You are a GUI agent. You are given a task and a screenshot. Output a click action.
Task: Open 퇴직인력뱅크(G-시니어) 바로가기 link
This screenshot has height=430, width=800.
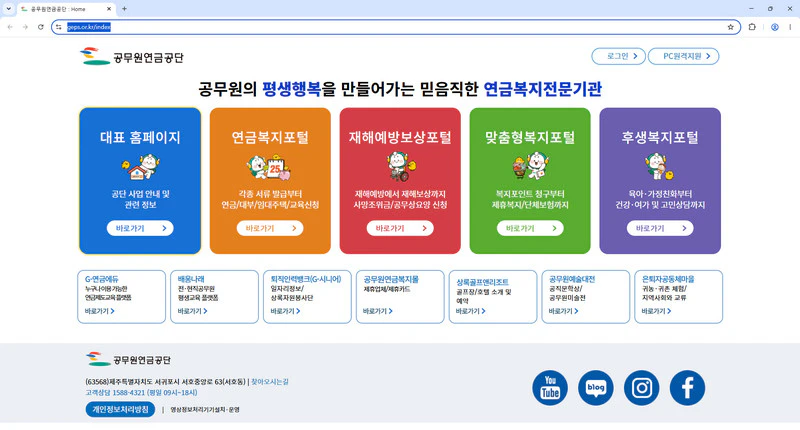(x=285, y=311)
